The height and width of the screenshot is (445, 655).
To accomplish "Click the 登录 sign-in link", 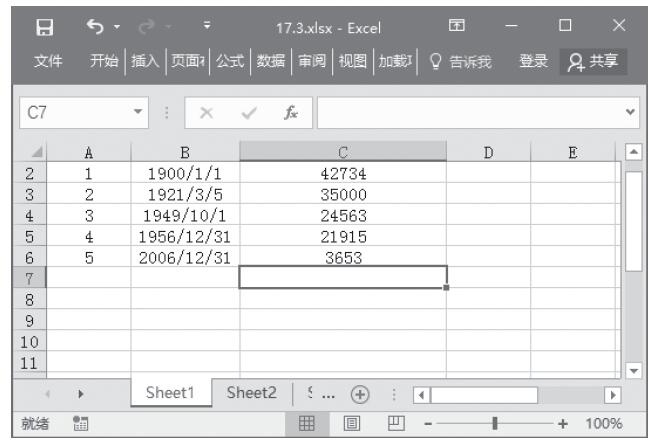I will pos(532,62).
